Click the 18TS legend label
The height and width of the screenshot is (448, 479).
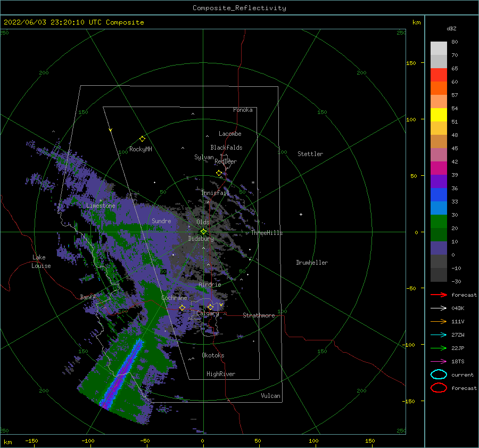pos(458,361)
